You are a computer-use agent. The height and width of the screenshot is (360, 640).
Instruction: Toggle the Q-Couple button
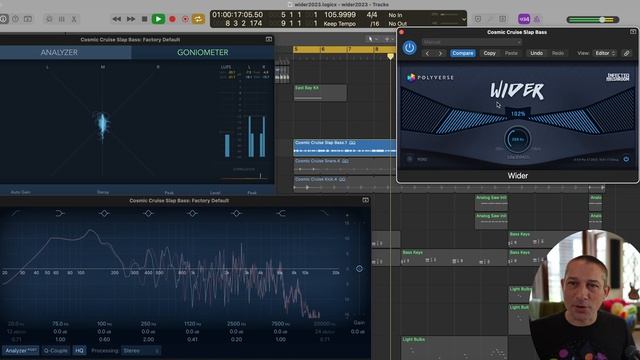coord(56,350)
